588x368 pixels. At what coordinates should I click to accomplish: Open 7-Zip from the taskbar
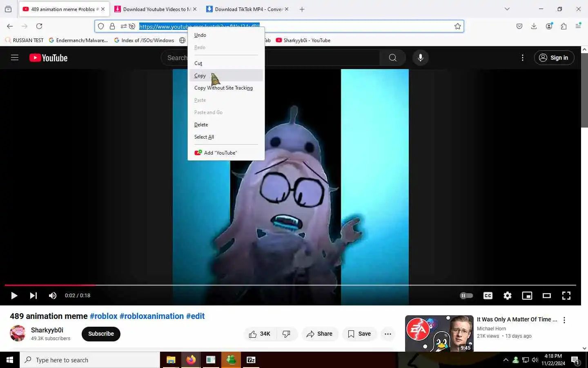251,360
